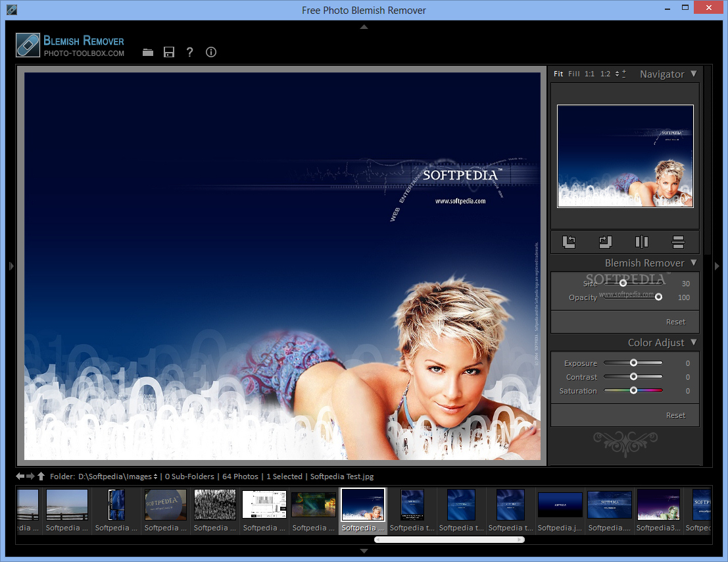Viewport: 728px width, 562px height.
Task: Go forward folder arrow
Action: pos(30,476)
